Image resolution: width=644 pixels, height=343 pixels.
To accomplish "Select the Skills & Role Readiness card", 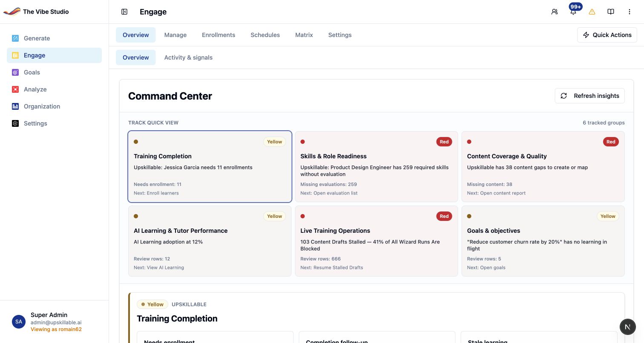I will (377, 166).
